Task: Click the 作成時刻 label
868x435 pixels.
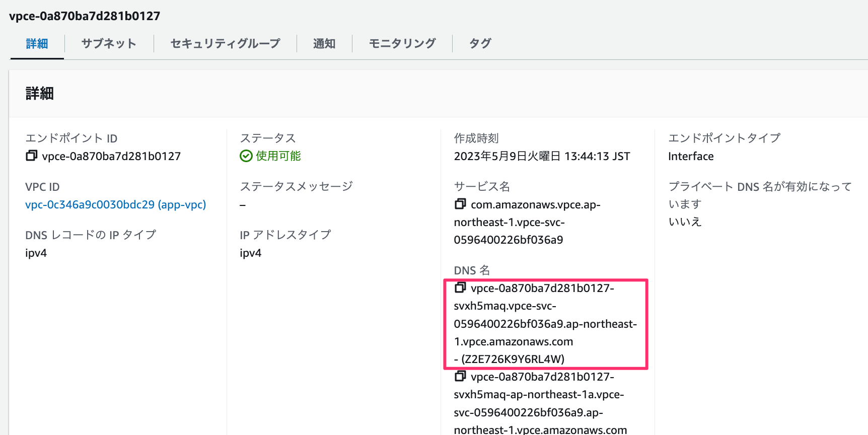Action: 476,138
